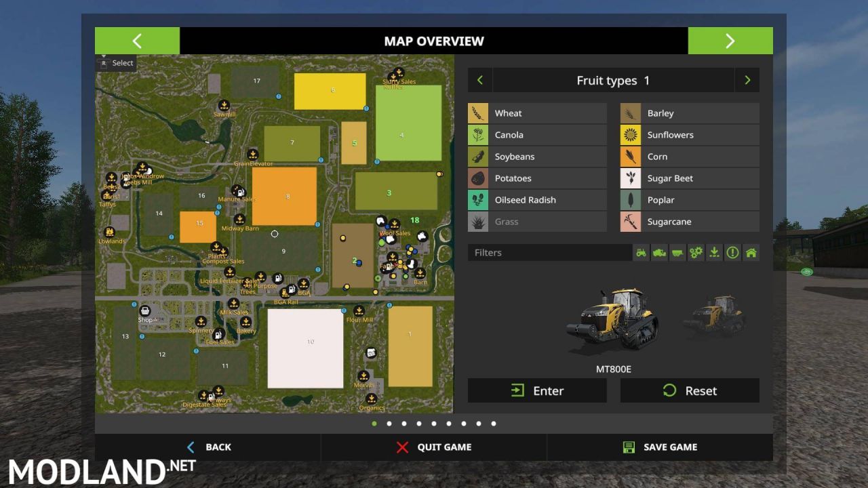868x488 pixels.
Task: Select the MT800E tractor thumbnail
Action: coord(612,321)
